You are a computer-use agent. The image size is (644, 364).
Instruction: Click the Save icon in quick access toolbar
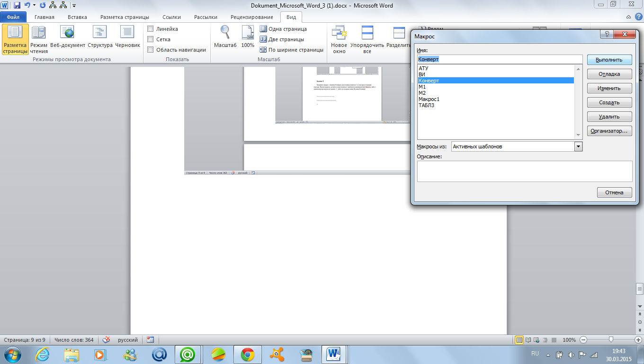tap(17, 6)
